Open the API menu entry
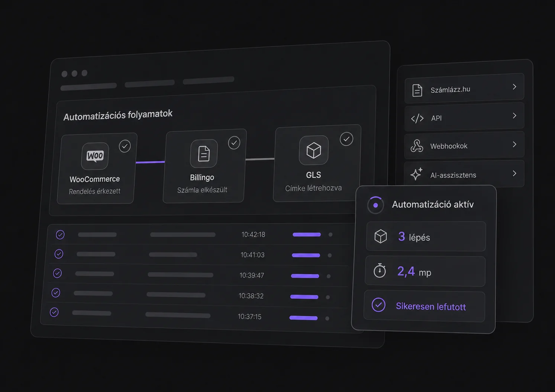The height and width of the screenshot is (392, 555). [x=464, y=117]
